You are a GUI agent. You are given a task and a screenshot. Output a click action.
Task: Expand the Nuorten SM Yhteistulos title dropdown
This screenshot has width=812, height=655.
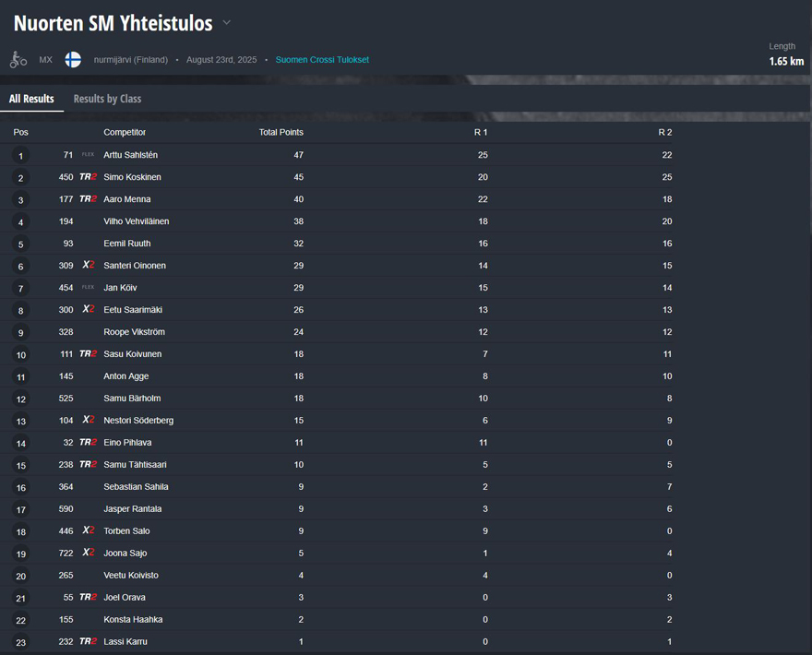pyautogui.click(x=226, y=23)
